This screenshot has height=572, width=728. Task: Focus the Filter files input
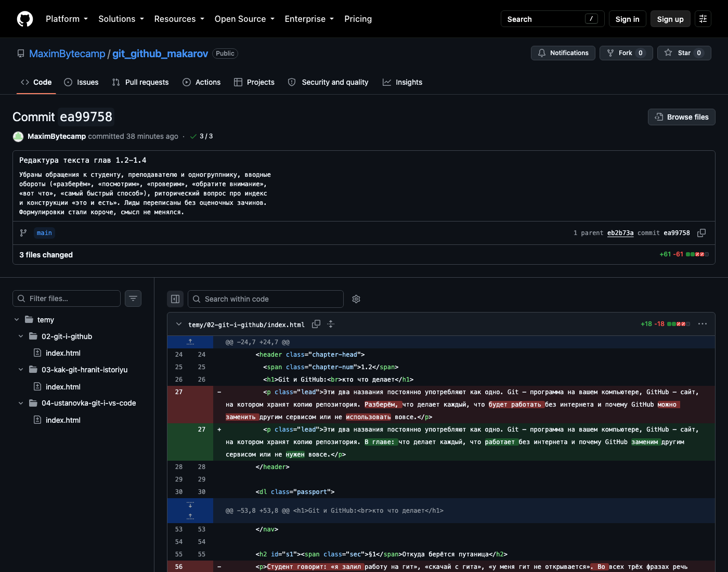[67, 298]
